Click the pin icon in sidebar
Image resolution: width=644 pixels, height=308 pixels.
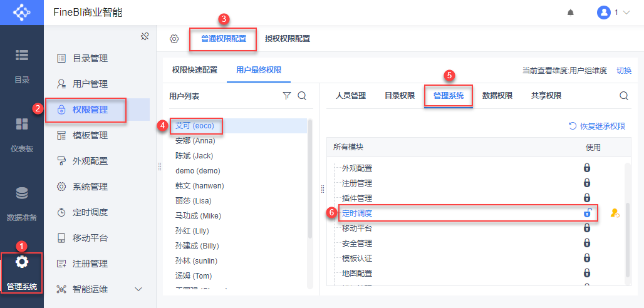144,36
